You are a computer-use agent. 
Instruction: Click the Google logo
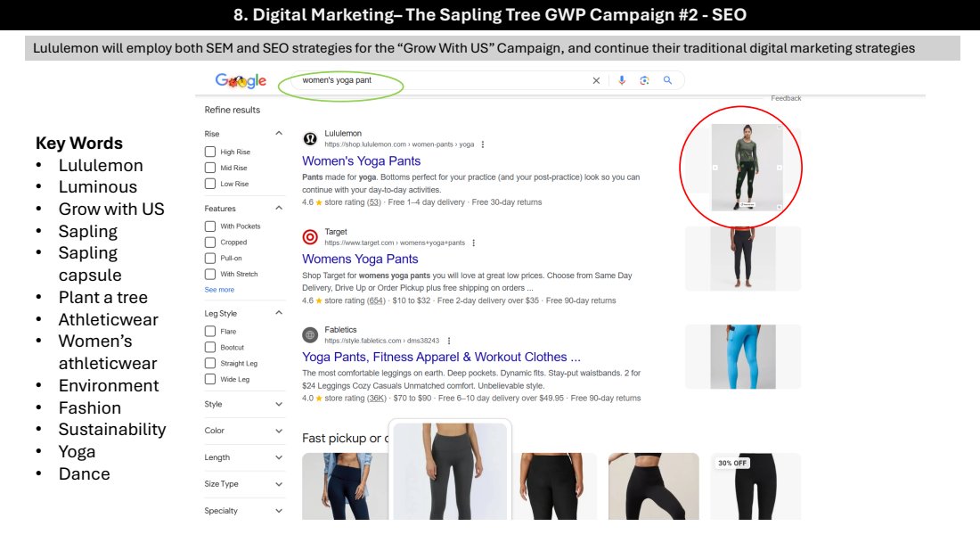click(x=241, y=80)
